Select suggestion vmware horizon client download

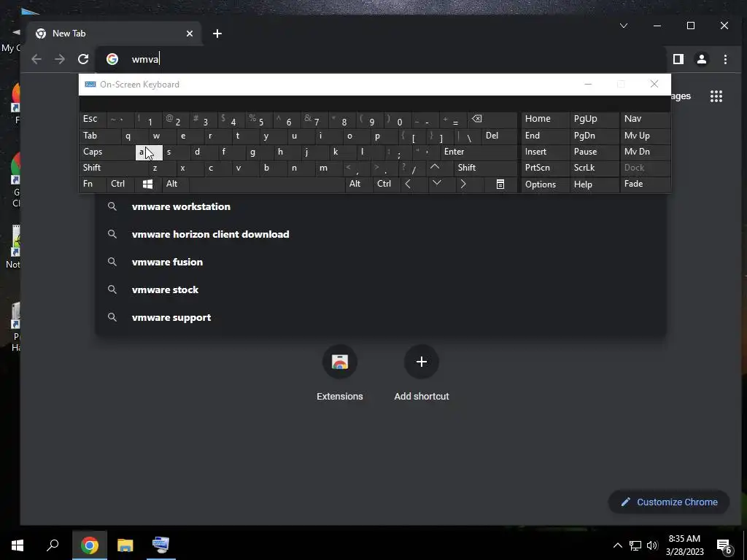click(x=381, y=234)
